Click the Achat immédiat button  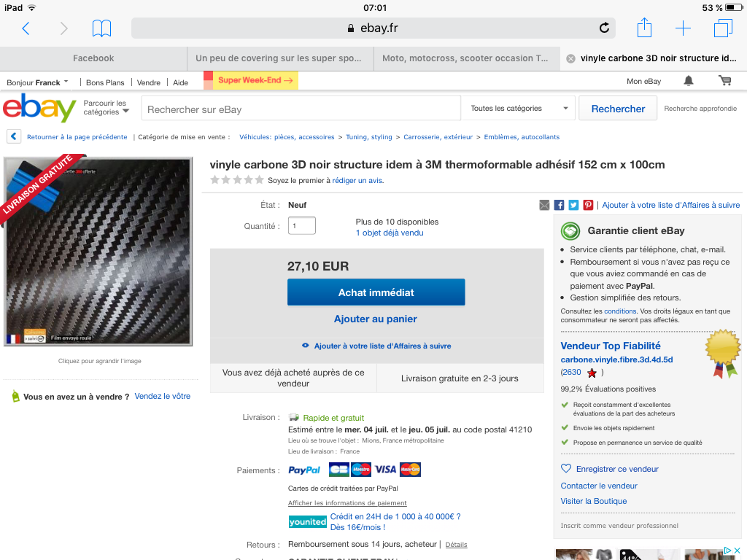click(376, 292)
